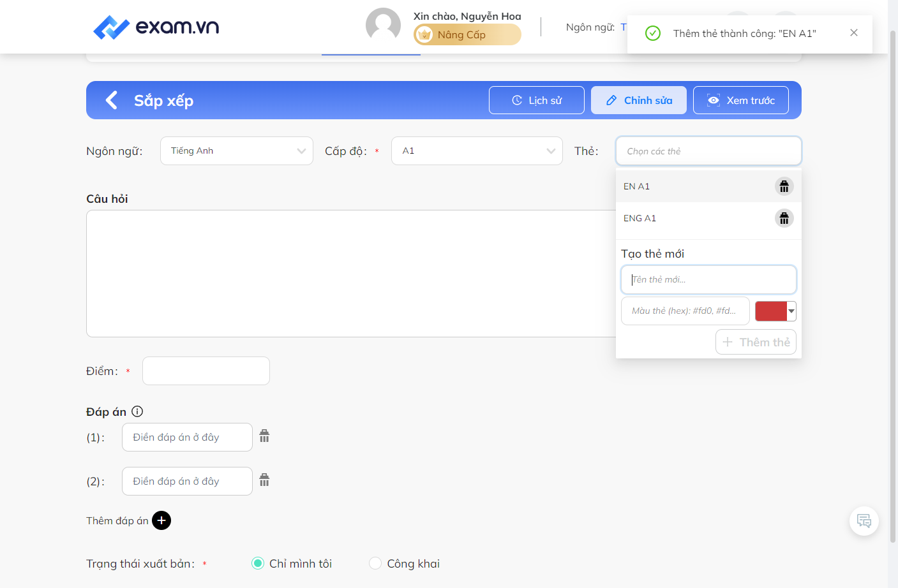Remove answer (1) with trash icon
This screenshot has width=898, height=588.
pyautogui.click(x=264, y=436)
